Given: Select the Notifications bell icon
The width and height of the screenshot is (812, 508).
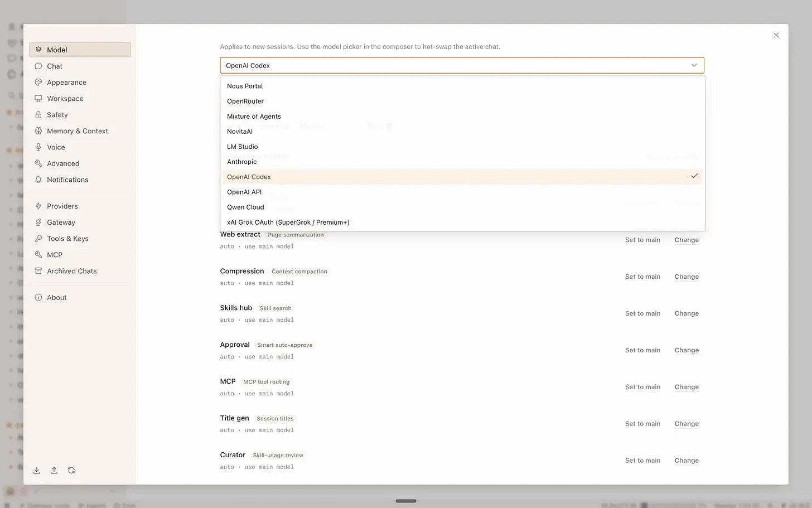Looking at the screenshot, I should coord(38,179).
